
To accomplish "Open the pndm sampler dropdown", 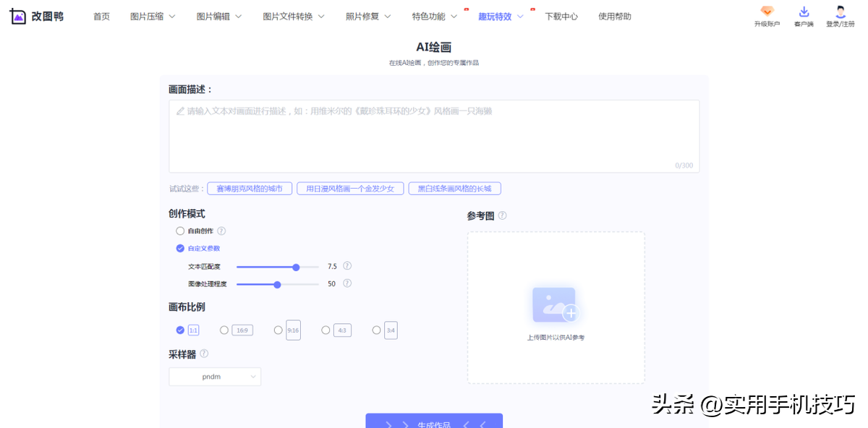I will [215, 376].
